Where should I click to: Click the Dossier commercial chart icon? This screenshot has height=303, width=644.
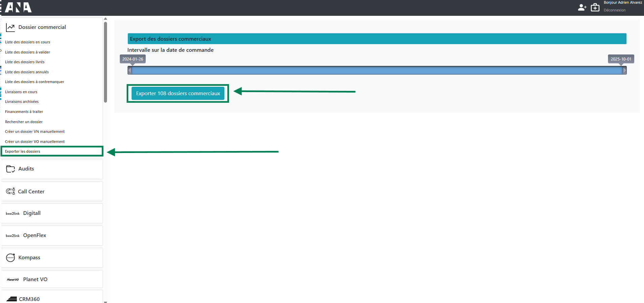(10, 28)
